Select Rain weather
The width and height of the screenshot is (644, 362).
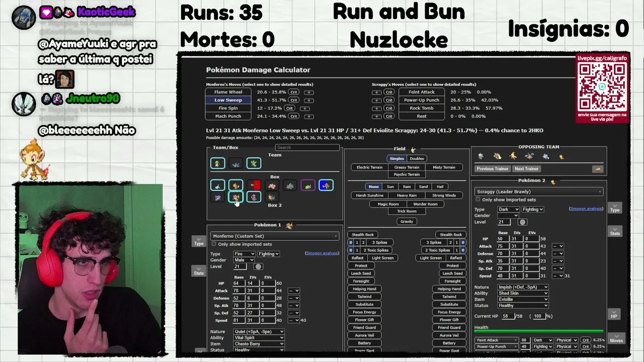pyautogui.click(x=407, y=187)
